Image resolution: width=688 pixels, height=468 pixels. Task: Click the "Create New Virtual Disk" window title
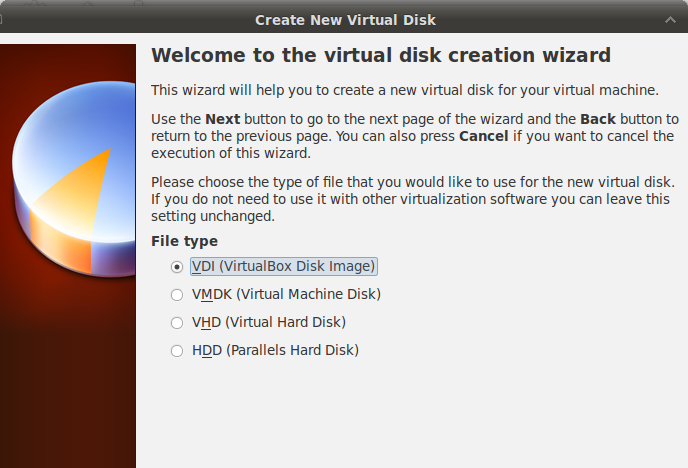[x=345, y=20]
